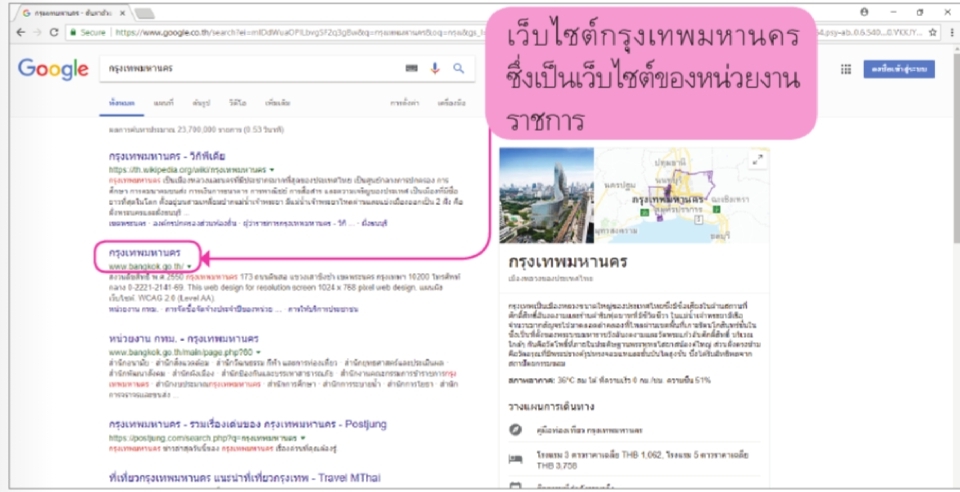Screen dimensions: 960x492
Task: Click the magnifying glass search icon
Action: pos(459,69)
